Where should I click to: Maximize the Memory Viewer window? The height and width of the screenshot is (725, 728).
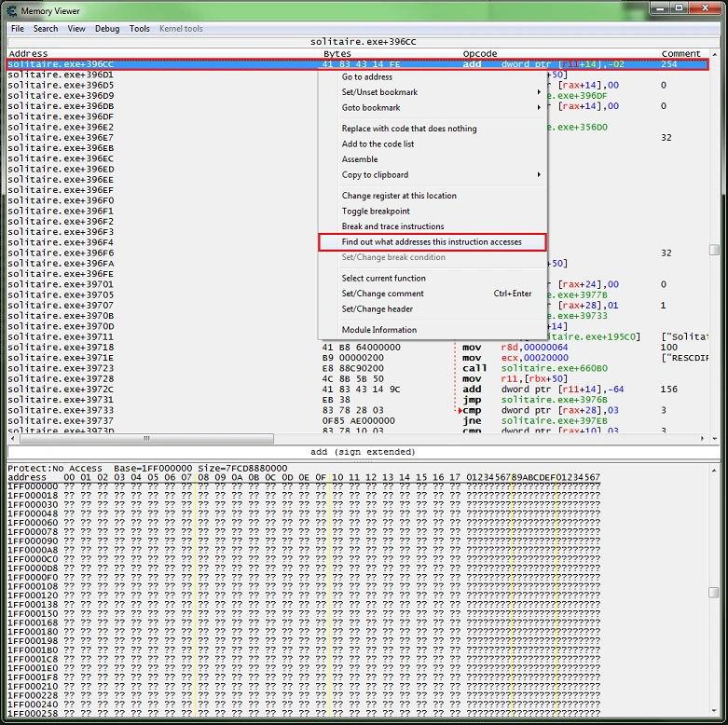coord(680,7)
